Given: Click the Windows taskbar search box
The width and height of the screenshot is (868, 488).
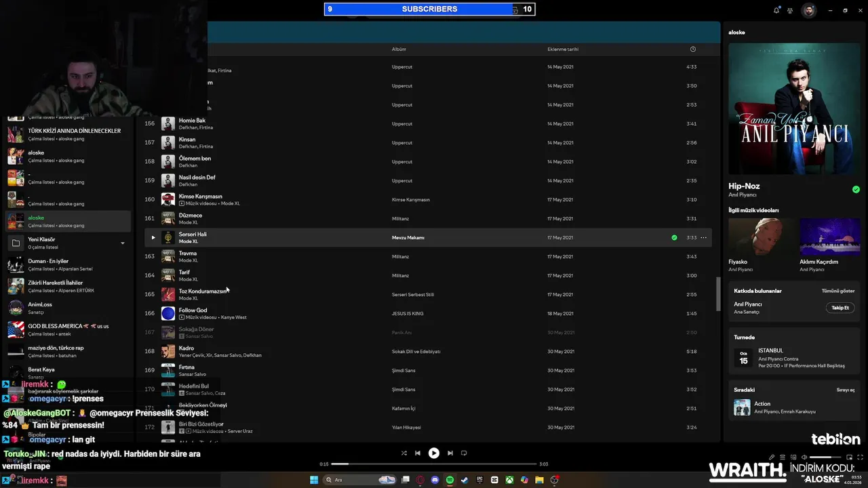Looking at the screenshot, I should [x=359, y=480].
